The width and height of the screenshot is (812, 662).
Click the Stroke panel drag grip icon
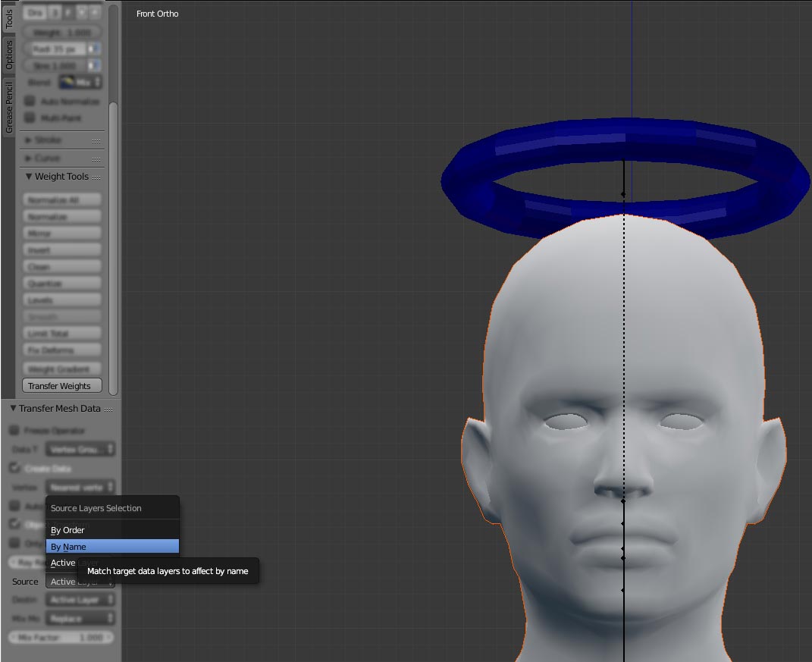(96, 141)
